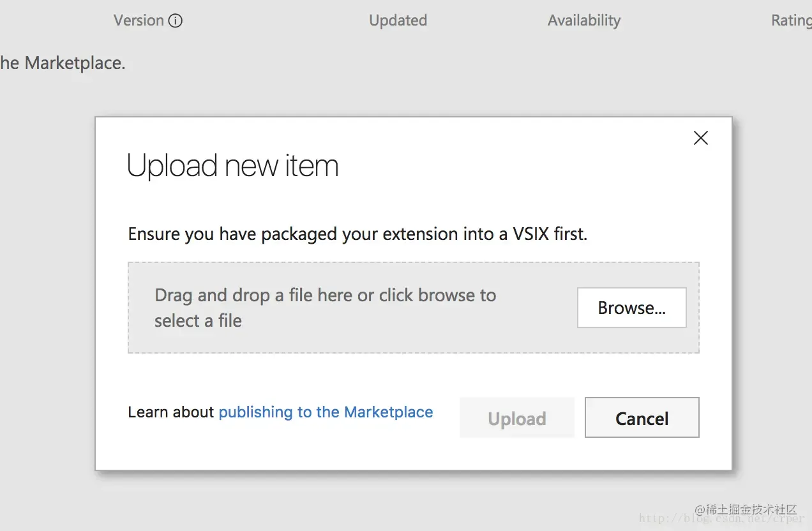Click the Version column header
Viewport: 812px width, 531px height.
(x=139, y=20)
